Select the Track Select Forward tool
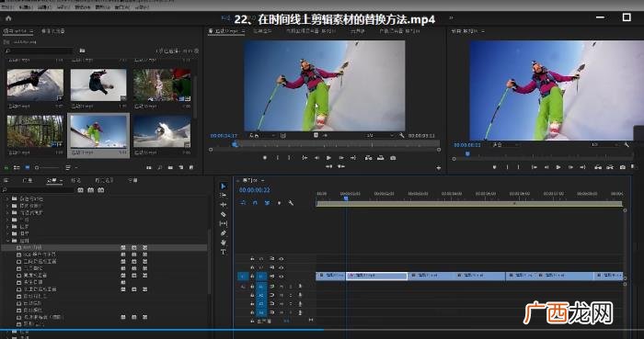Screen dimensions: 644x339 223,195
